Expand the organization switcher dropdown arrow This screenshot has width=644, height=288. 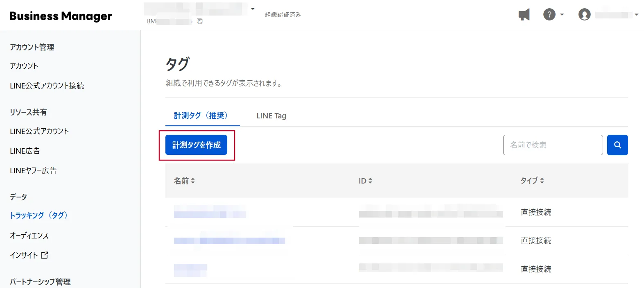253,9
